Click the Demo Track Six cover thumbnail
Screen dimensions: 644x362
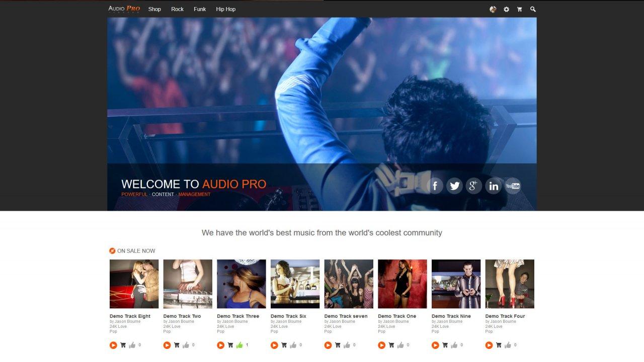(295, 284)
